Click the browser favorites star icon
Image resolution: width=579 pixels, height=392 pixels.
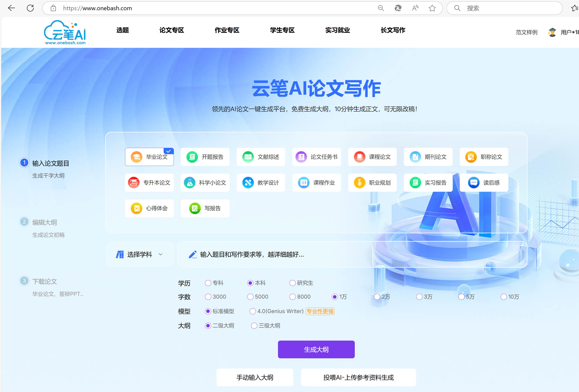432,8
